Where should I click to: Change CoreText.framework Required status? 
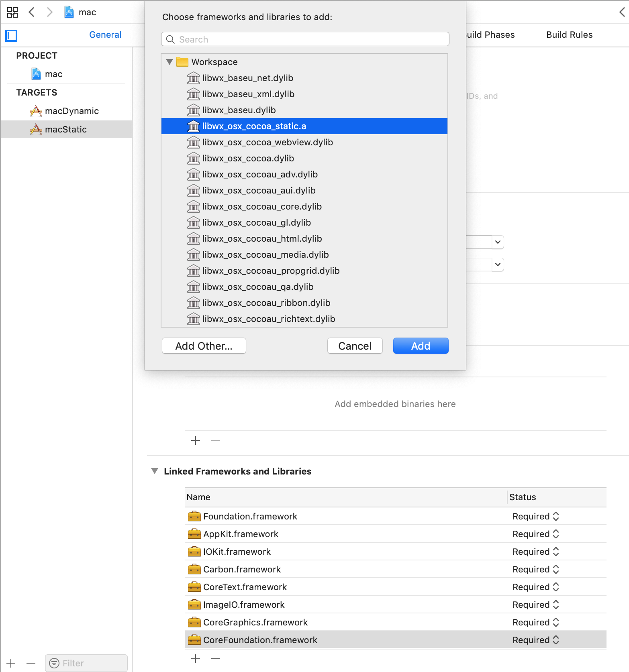pos(536,587)
